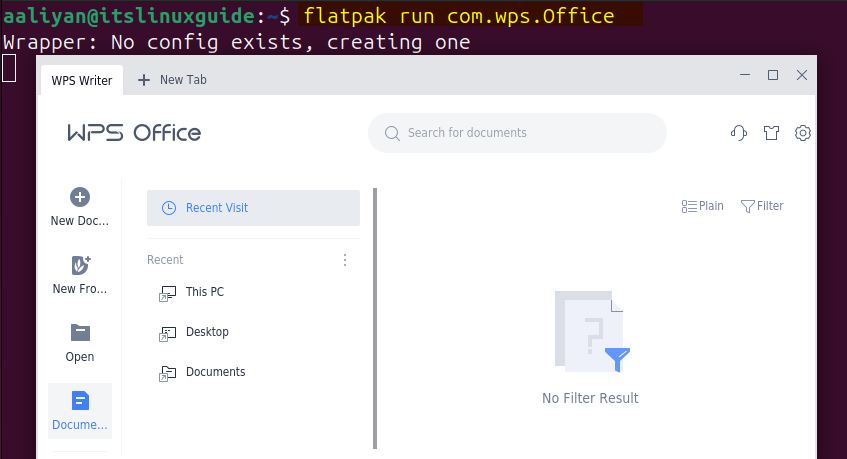
Task: Click the Open folder icon
Action: pyautogui.click(x=80, y=333)
